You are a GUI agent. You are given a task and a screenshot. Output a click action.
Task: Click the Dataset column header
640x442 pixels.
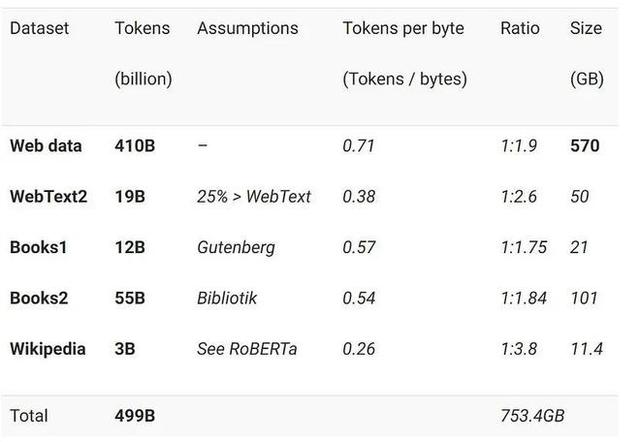(x=39, y=28)
